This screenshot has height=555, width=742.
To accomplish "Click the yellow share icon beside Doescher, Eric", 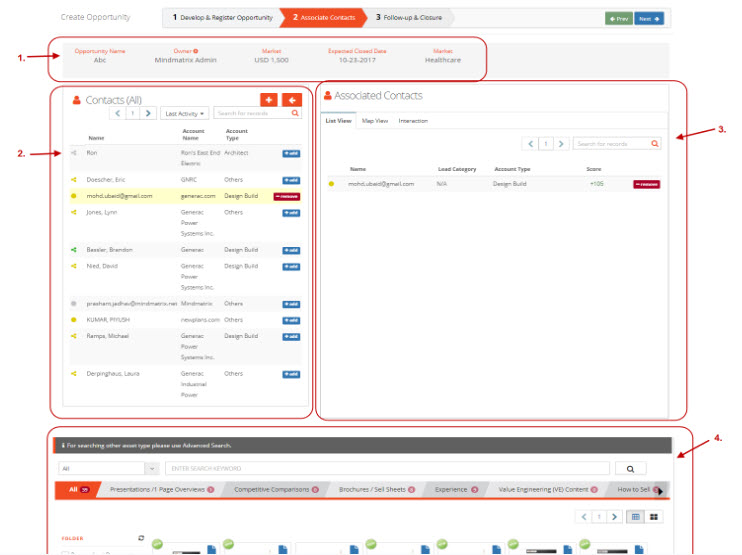I will [x=74, y=180].
